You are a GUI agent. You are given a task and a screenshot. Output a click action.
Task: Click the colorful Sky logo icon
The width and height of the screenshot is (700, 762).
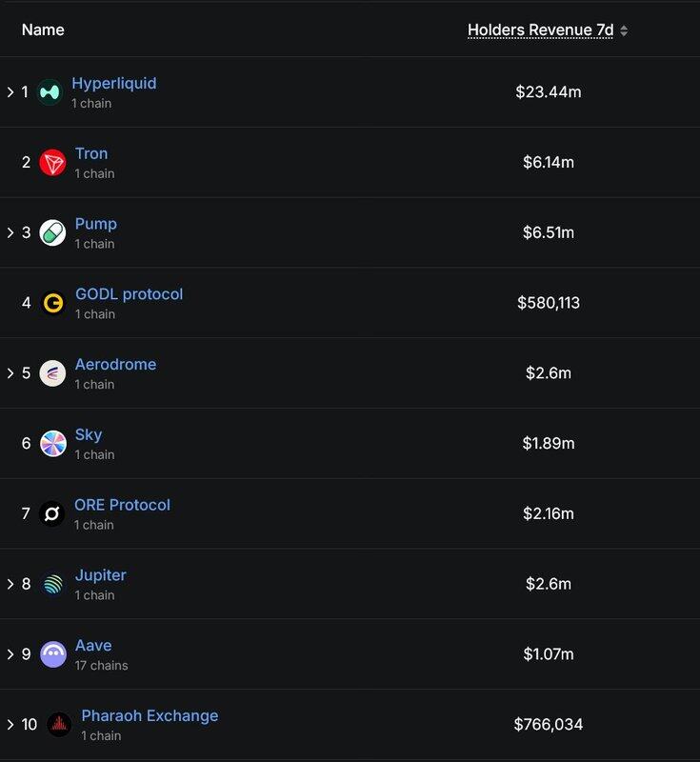point(53,444)
